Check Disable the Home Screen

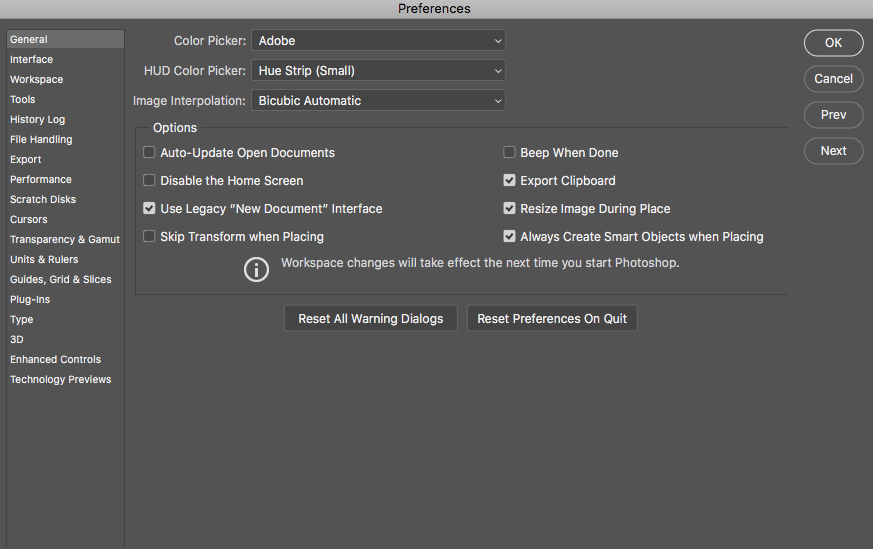[x=149, y=181]
